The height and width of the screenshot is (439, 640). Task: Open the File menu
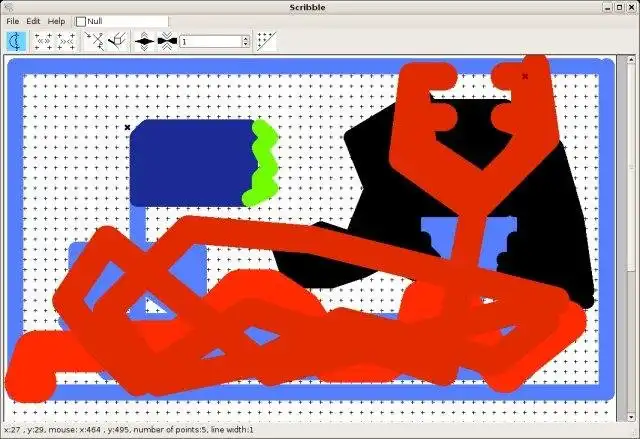coord(13,21)
